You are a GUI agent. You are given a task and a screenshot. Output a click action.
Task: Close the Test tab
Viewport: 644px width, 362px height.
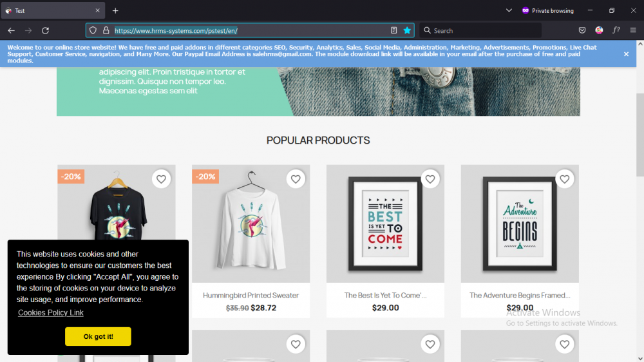97,11
